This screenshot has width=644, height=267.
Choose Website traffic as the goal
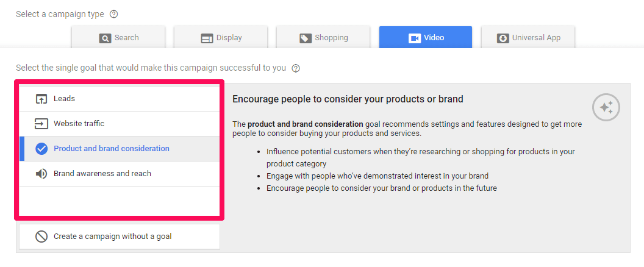120,124
